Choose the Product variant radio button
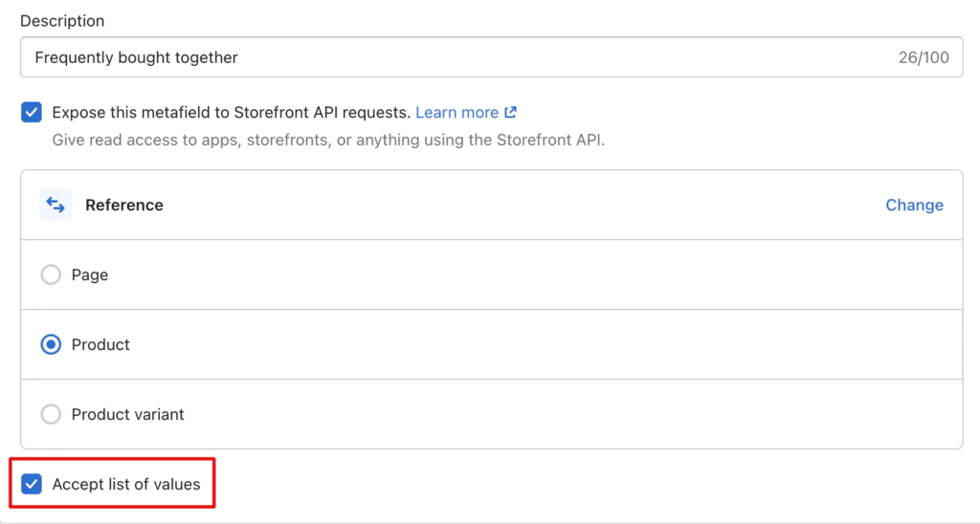The image size is (980, 524). click(51, 414)
